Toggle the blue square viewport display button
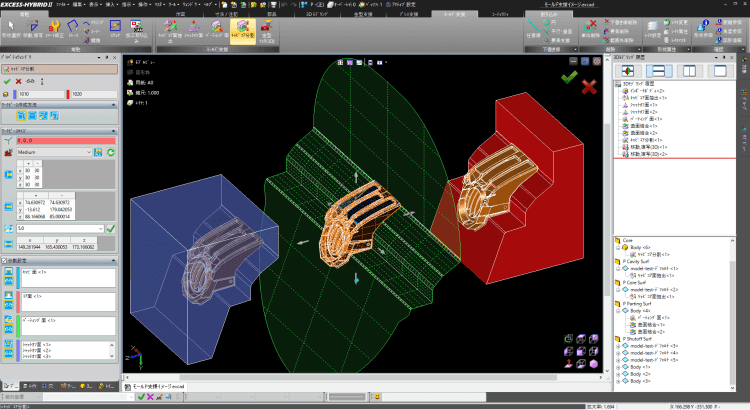 pyautogui.click(x=585, y=61)
